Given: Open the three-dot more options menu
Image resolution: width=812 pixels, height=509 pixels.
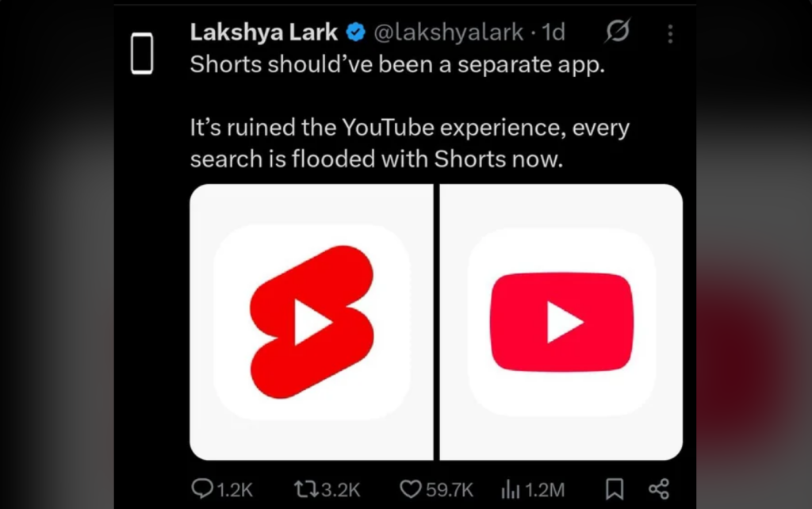Looking at the screenshot, I should click(670, 33).
